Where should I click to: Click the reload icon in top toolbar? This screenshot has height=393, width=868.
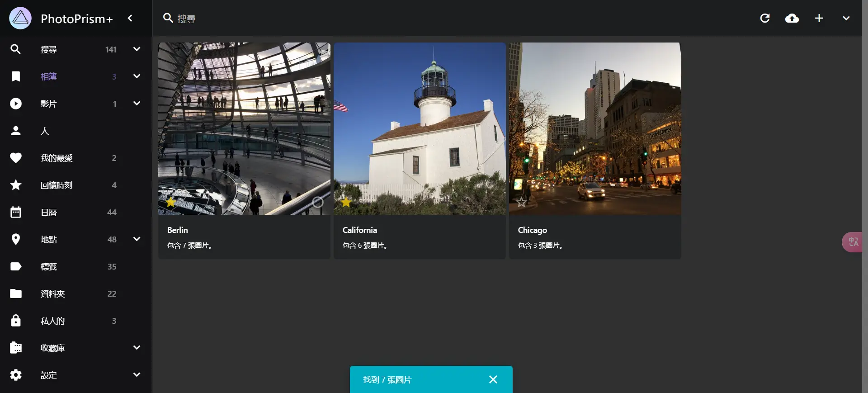click(765, 18)
